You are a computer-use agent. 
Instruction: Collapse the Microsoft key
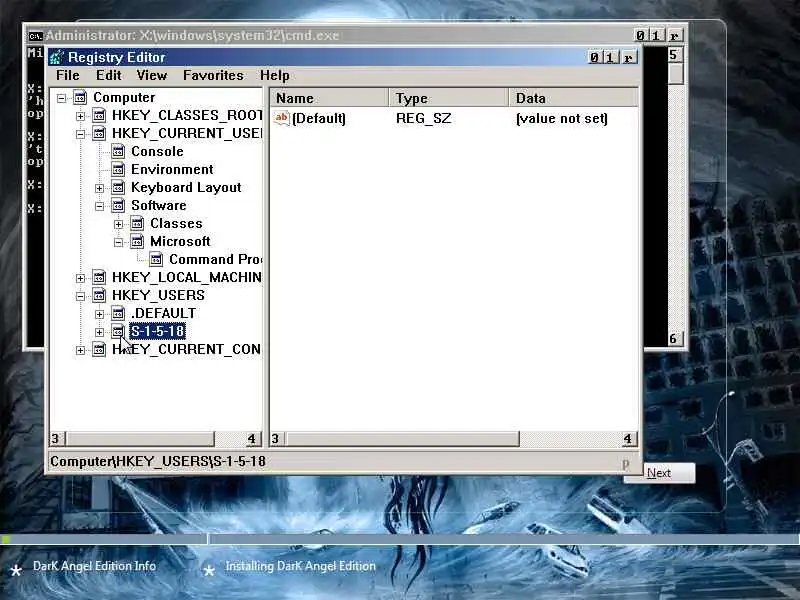point(118,242)
